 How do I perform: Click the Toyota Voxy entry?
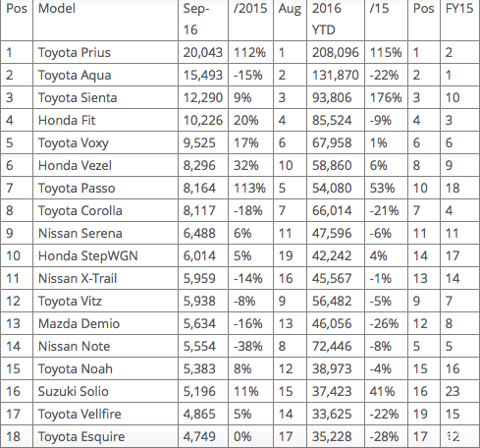coord(74,142)
